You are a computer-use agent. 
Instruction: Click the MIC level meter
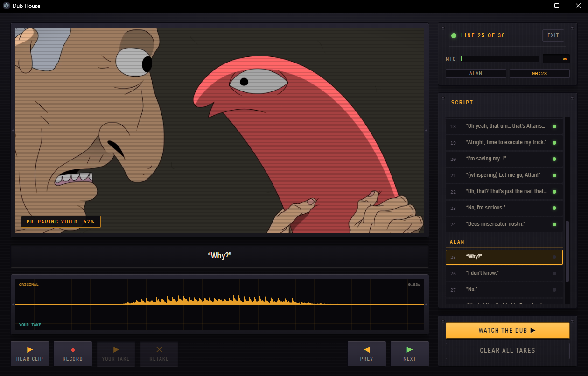pos(499,59)
